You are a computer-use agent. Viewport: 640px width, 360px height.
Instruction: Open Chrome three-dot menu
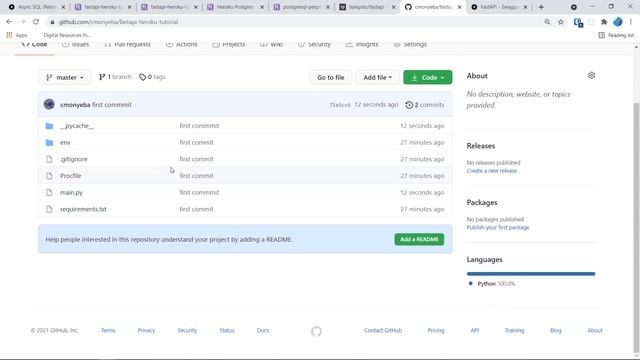[631, 22]
